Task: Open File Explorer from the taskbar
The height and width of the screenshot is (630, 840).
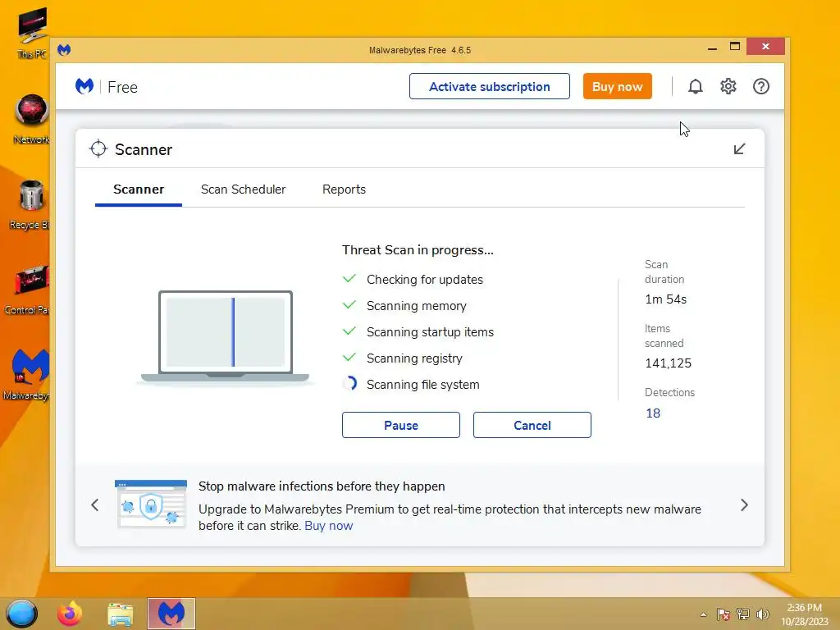Action: point(120,614)
